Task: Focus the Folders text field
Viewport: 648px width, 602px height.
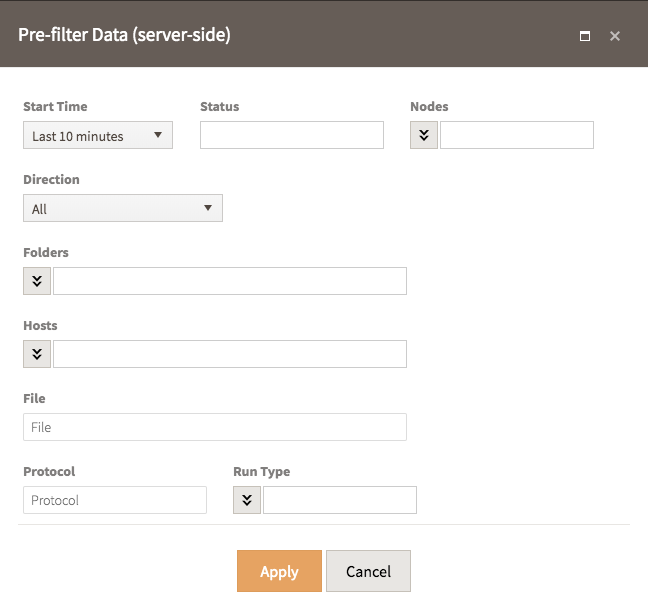Action: (230, 281)
